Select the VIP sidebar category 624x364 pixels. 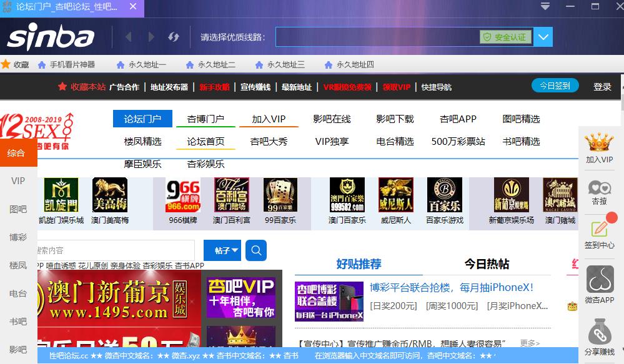(18, 180)
